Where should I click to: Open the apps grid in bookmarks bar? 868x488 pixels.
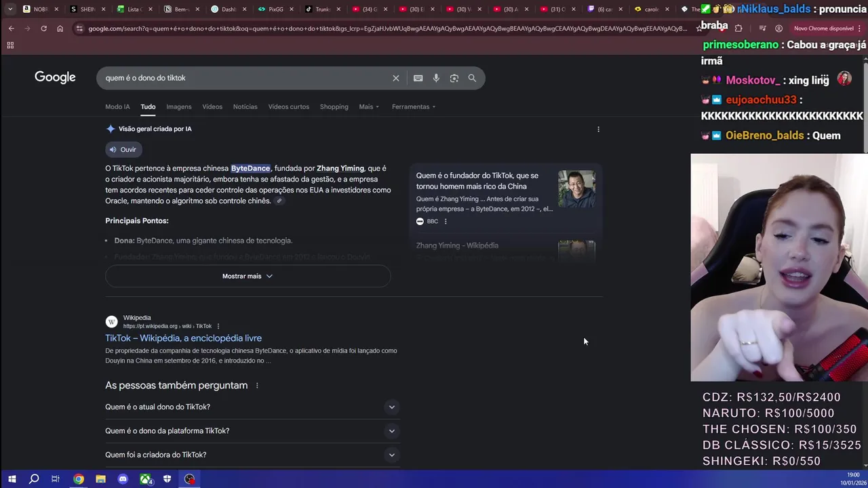(x=10, y=45)
